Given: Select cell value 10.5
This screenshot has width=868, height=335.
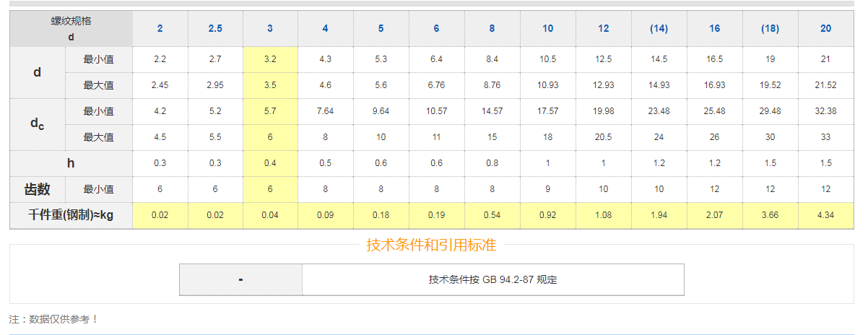Looking at the screenshot, I should click(x=548, y=59).
